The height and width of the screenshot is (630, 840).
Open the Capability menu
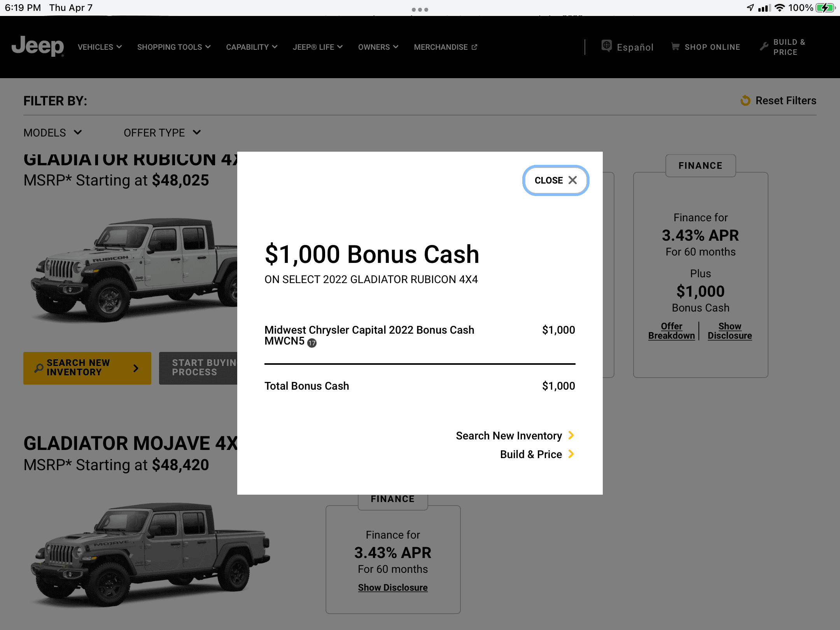(252, 47)
